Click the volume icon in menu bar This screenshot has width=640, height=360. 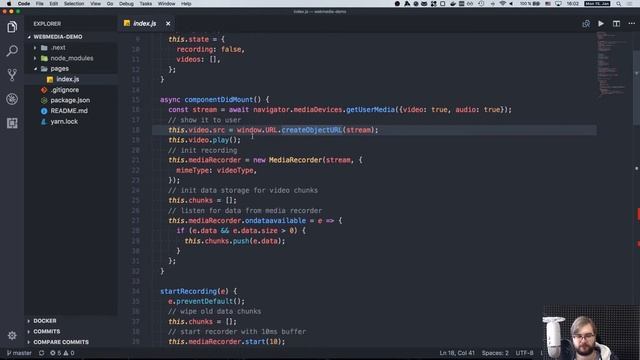point(511,4)
